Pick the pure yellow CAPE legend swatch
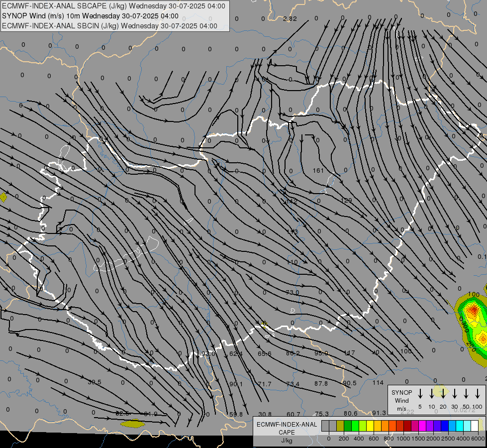Screen dimensions: 487x448 [x=370, y=426]
